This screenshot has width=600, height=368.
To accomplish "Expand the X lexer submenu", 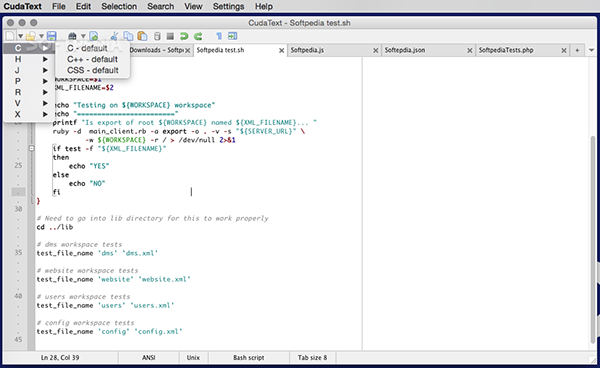I will [x=29, y=114].
